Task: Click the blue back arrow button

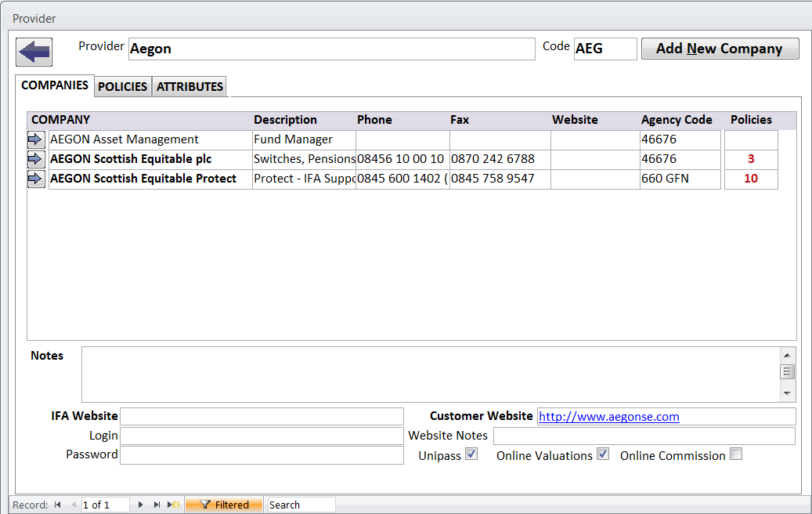Action: pyautogui.click(x=34, y=52)
